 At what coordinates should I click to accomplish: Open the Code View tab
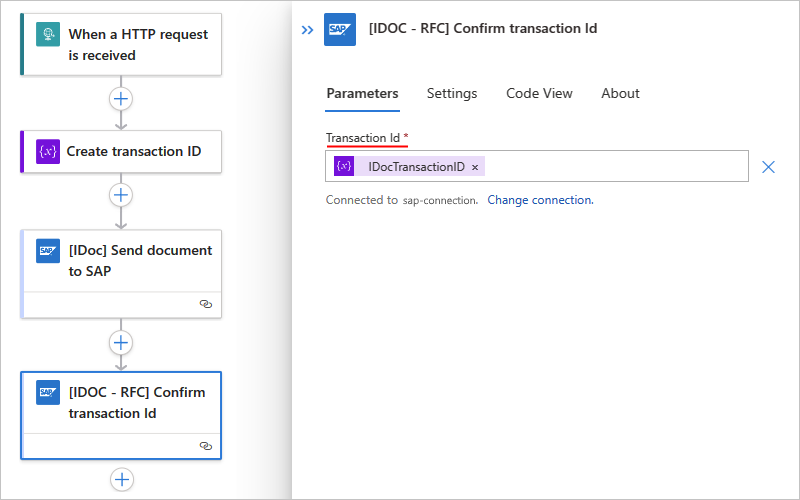(x=539, y=93)
